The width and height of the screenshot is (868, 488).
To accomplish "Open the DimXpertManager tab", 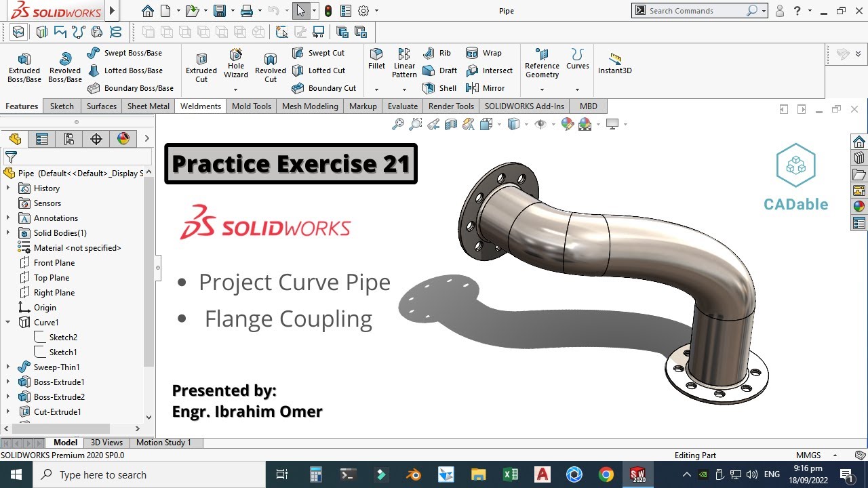I will (x=96, y=139).
